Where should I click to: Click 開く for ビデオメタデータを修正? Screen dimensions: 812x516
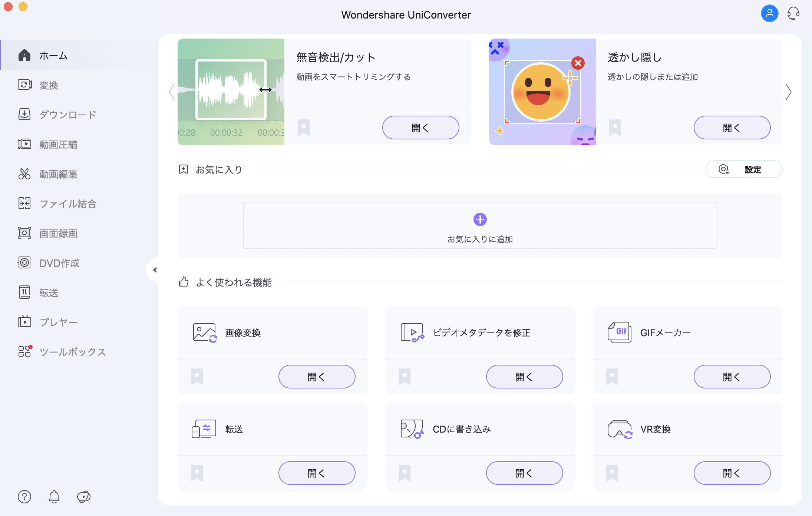(x=524, y=377)
